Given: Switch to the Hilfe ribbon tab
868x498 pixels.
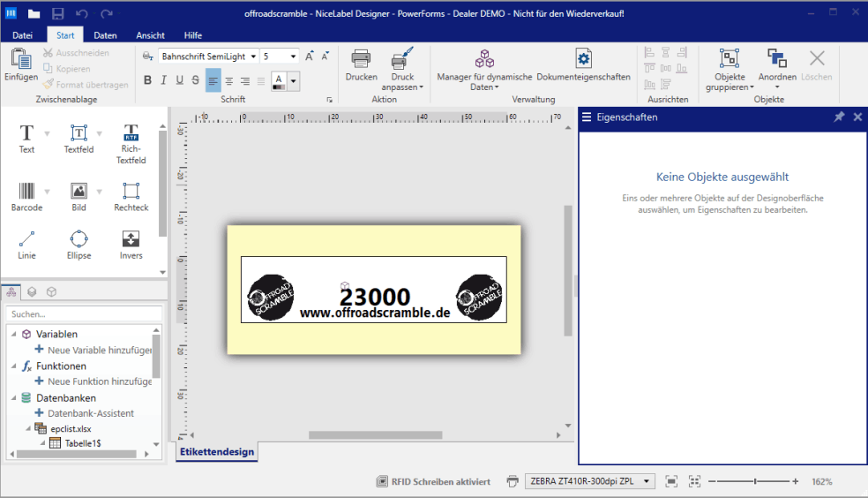Looking at the screenshot, I should point(192,35).
